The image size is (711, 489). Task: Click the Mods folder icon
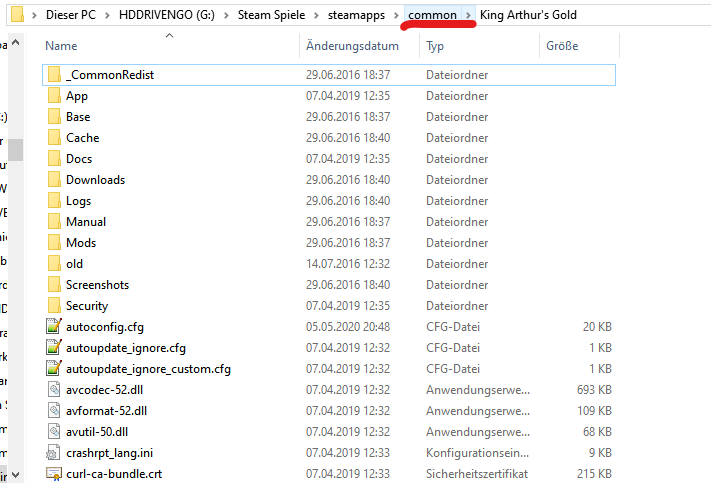pos(55,243)
